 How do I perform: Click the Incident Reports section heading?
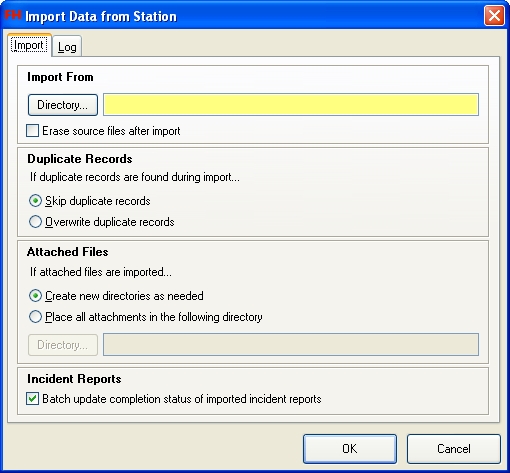(74, 379)
